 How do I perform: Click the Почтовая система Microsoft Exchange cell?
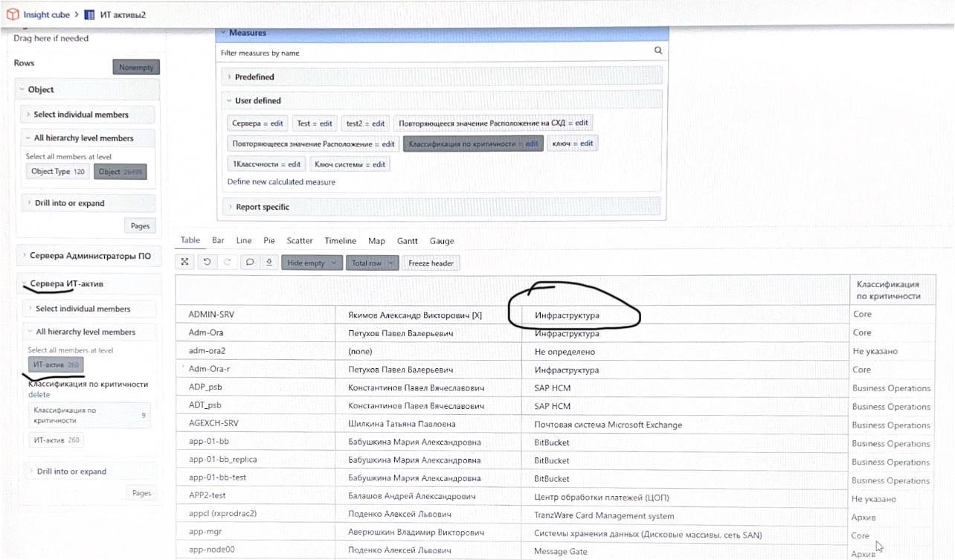(x=685, y=425)
